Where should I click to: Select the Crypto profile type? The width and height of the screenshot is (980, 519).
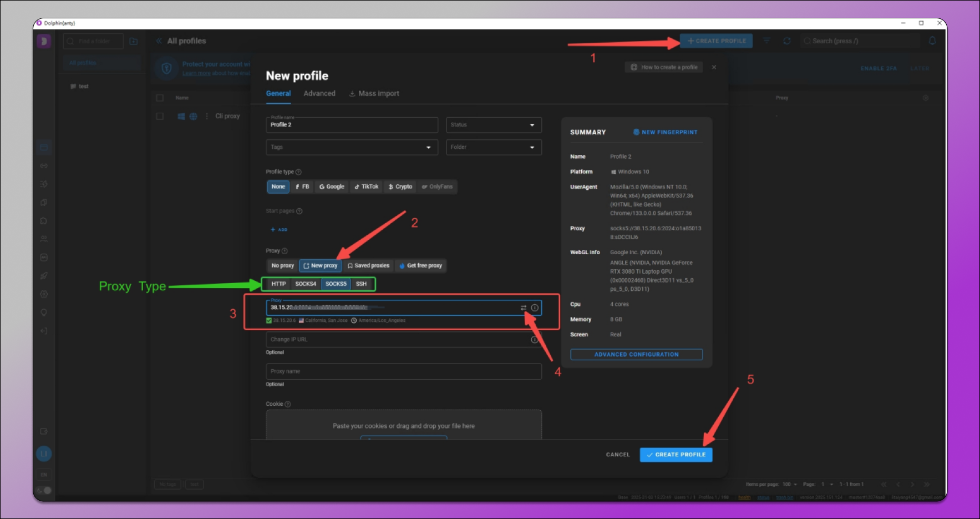point(400,187)
